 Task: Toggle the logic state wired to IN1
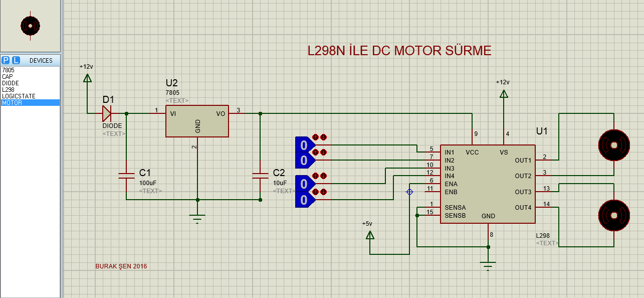pos(305,145)
